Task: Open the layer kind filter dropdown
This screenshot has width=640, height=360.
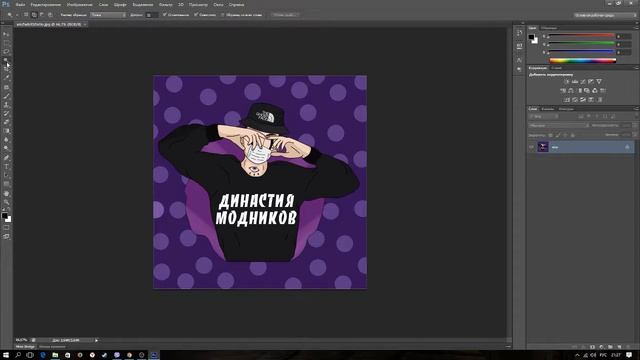Action: [543, 117]
